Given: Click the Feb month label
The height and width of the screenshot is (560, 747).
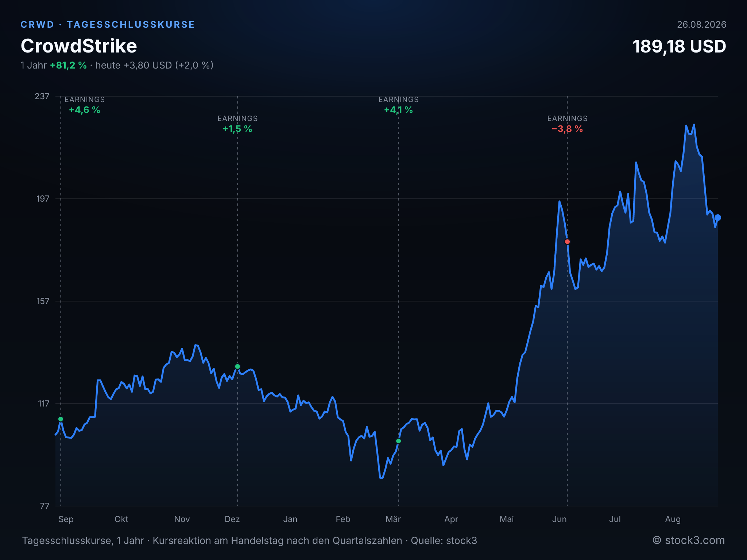Looking at the screenshot, I should click(x=343, y=519).
